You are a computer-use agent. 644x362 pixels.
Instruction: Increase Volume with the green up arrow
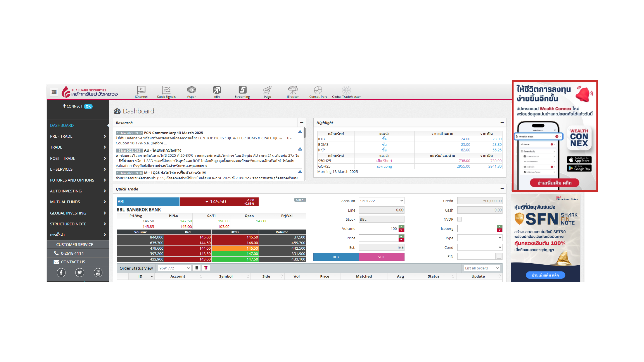click(x=401, y=227)
